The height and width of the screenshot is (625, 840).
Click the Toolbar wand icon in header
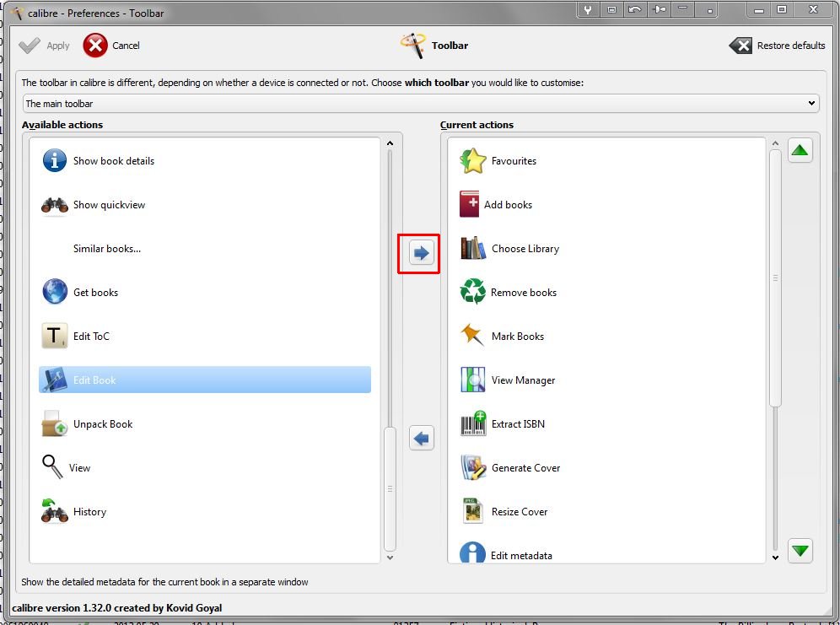(x=412, y=46)
